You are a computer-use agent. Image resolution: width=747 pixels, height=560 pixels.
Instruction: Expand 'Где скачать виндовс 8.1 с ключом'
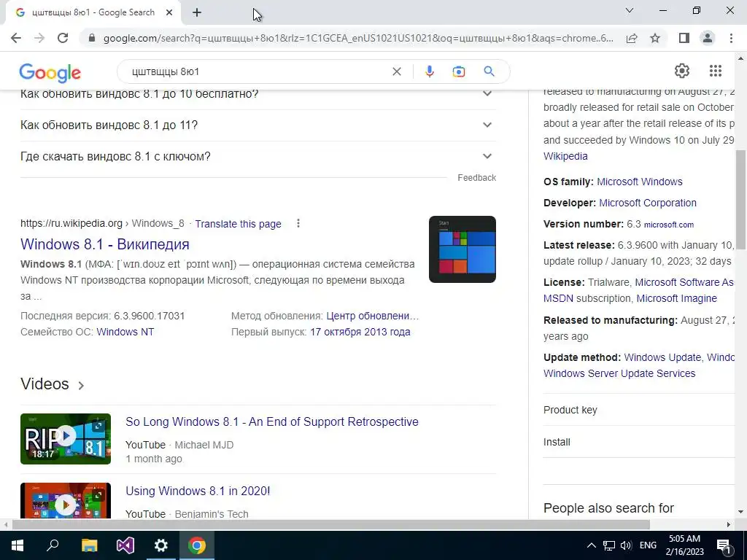(258, 157)
